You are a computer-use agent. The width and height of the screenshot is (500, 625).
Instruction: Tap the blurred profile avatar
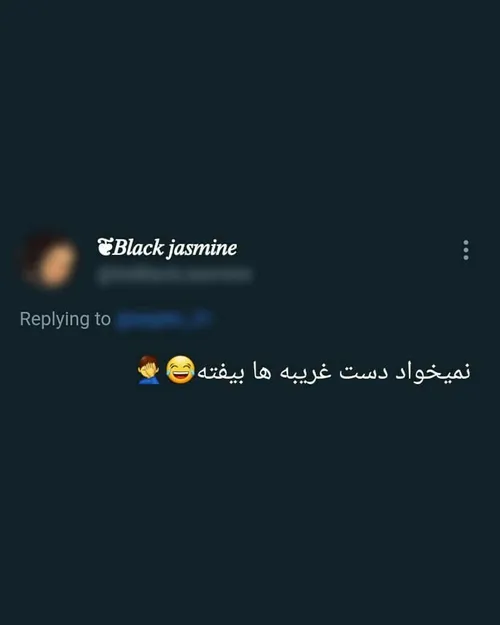50,259
